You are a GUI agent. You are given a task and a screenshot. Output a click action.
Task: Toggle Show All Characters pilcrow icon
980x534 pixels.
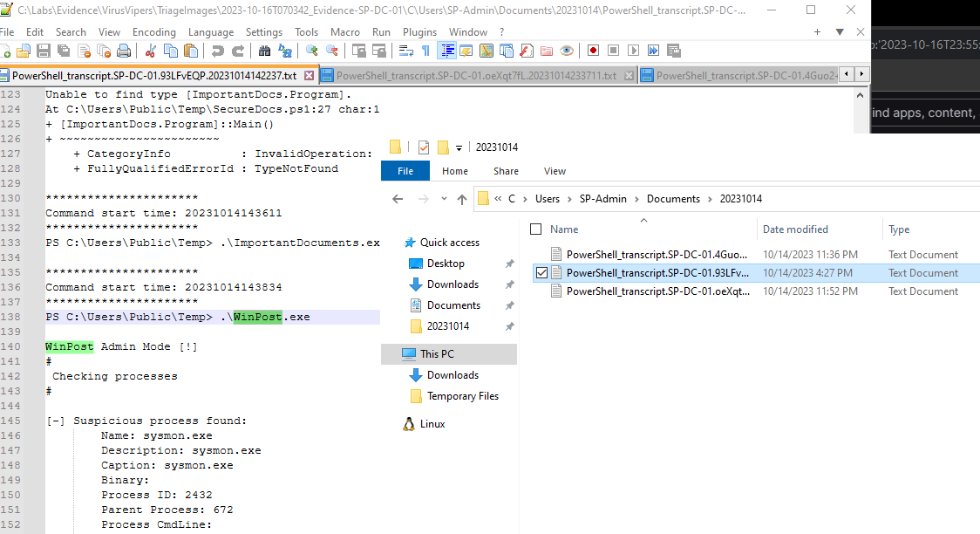pyautogui.click(x=425, y=51)
